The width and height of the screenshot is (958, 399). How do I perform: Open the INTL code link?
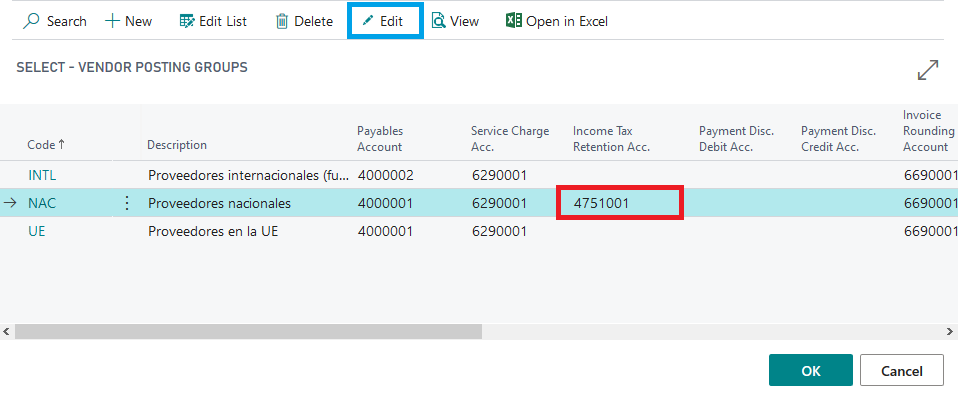pos(42,176)
